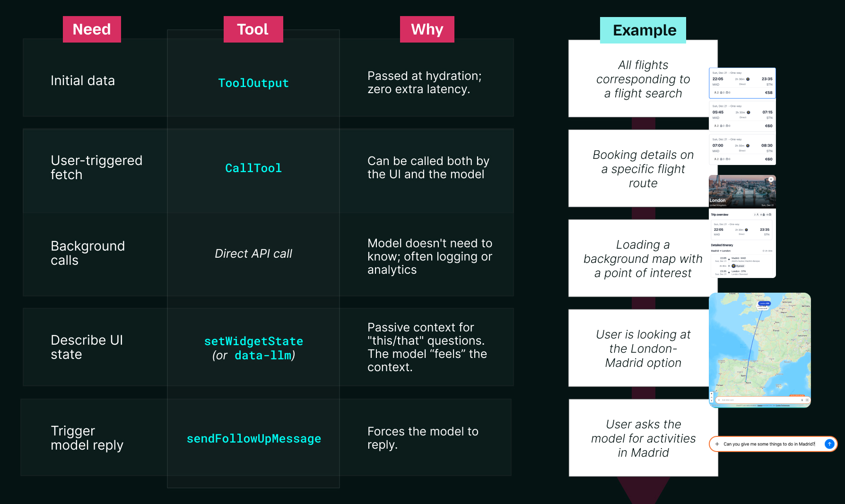The height and width of the screenshot is (504, 845).
Task: Click the minus zoom control on the map
Action: click(x=711, y=397)
